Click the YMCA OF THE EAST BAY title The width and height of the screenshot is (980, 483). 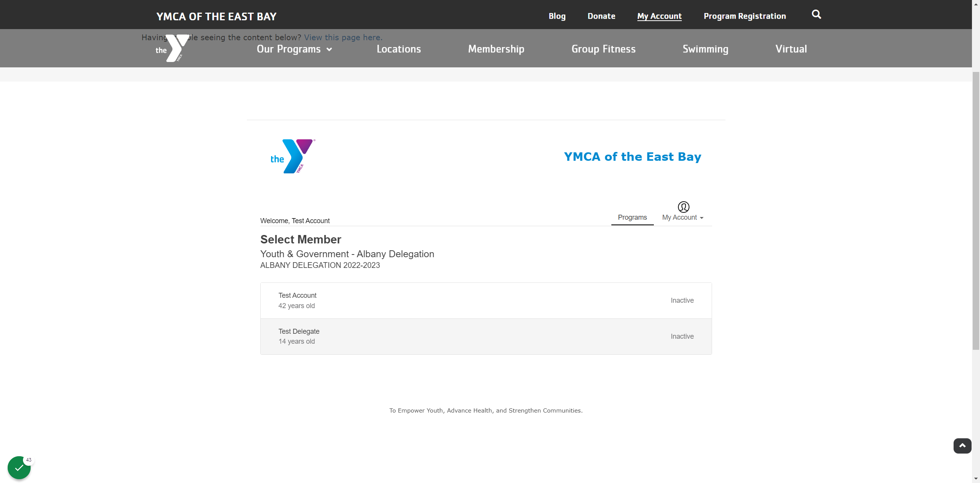point(216,16)
